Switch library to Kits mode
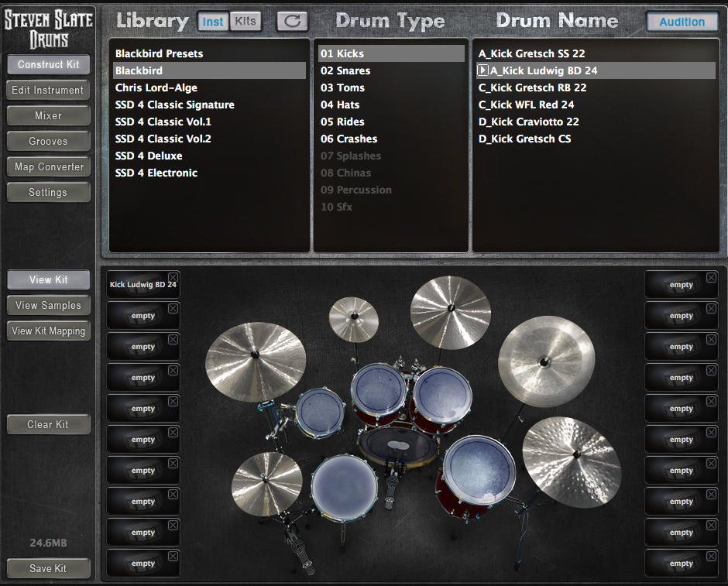Screen dimensions: 728x586 pos(245,22)
